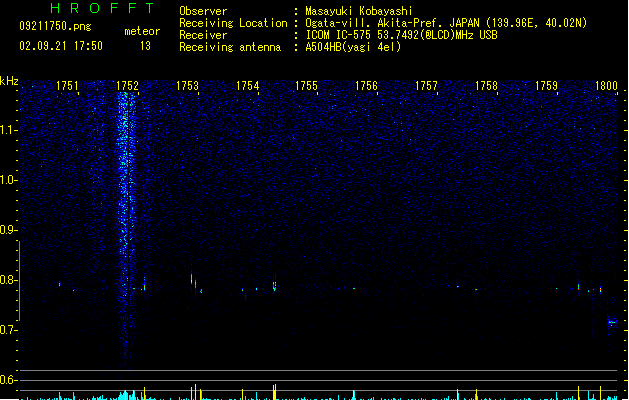629x400 pixels.
Task: Click the 0.8 kHz axis label
Action: coord(8,280)
